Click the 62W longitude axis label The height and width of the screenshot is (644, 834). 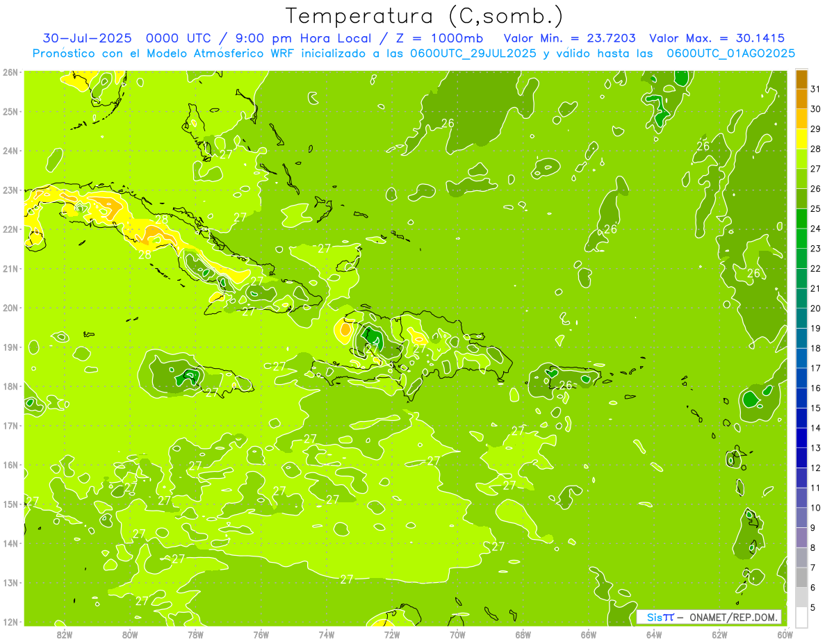[x=719, y=634]
